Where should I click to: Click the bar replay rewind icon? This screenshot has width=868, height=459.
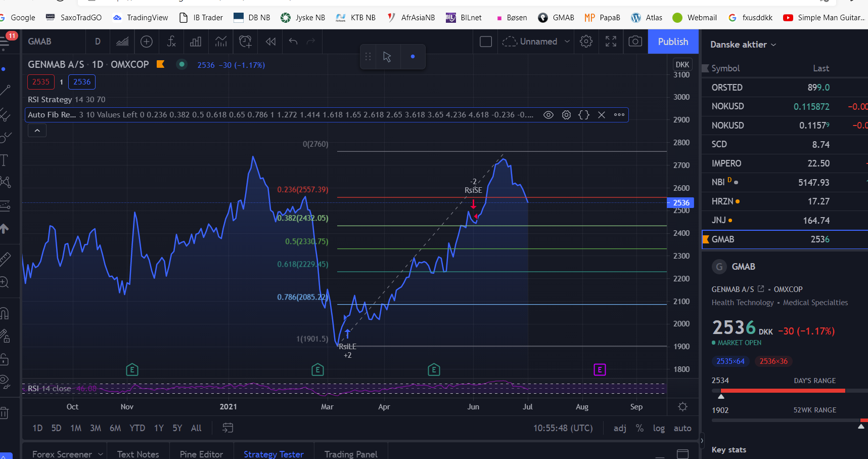point(270,41)
